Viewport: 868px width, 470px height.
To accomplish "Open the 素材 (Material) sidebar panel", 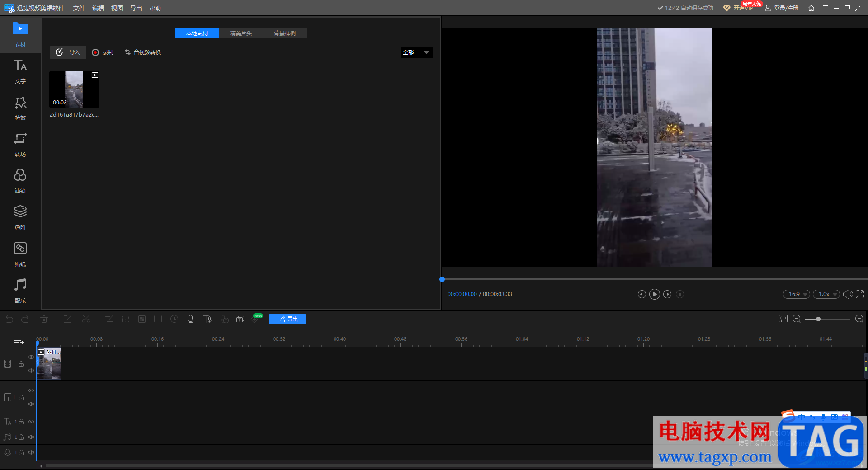I will coord(20,35).
